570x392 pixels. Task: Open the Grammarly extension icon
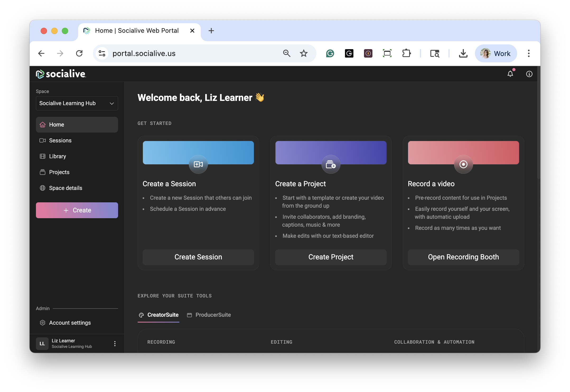pyautogui.click(x=330, y=53)
